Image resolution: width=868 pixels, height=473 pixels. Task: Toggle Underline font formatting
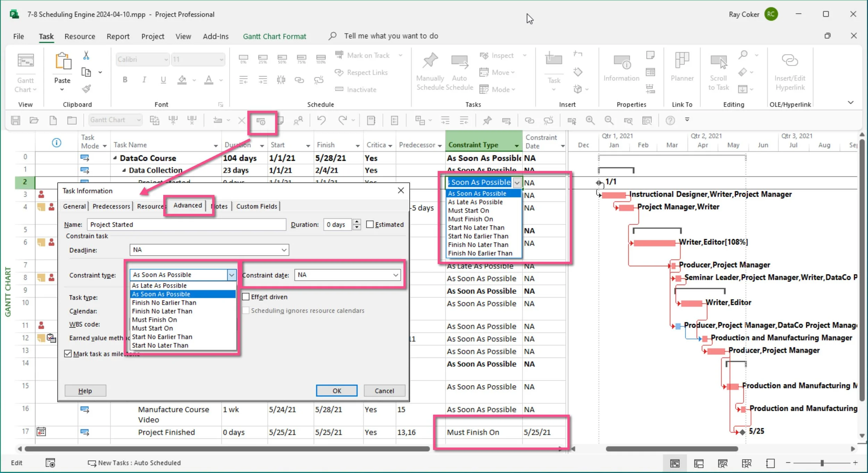click(x=163, y=80)
